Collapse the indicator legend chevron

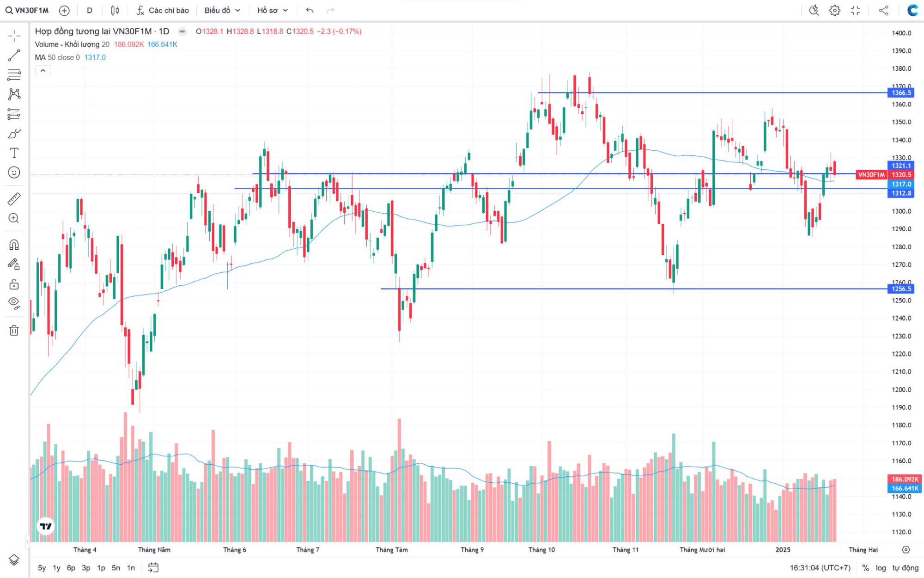coord(43,71)
